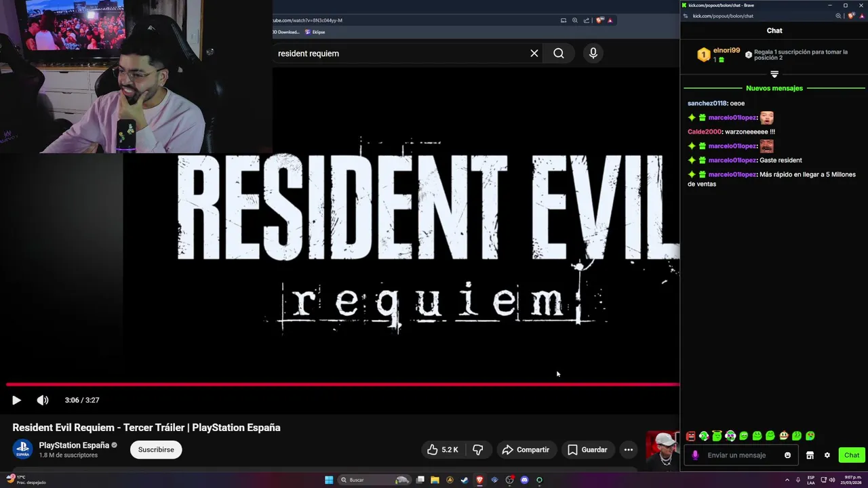The width and height of the screenshot is (868, 488).
Task: Play the Resident Evil Requiem trailer
Action: coord(16,400)
